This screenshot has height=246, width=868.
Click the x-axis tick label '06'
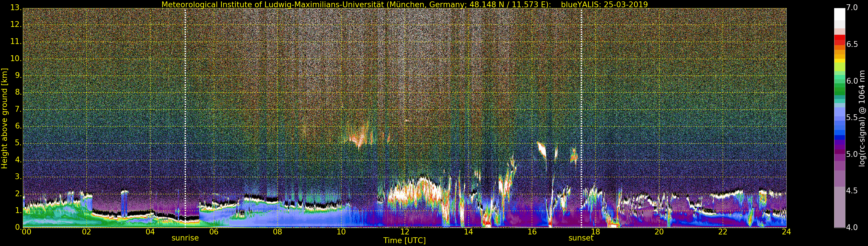214,232
